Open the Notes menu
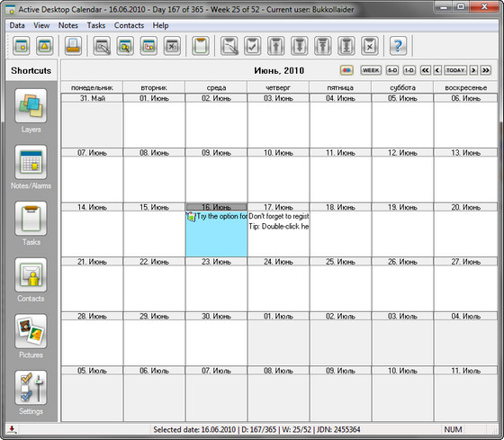The width and height of the screenshot is (504, 440). point(68,25)
